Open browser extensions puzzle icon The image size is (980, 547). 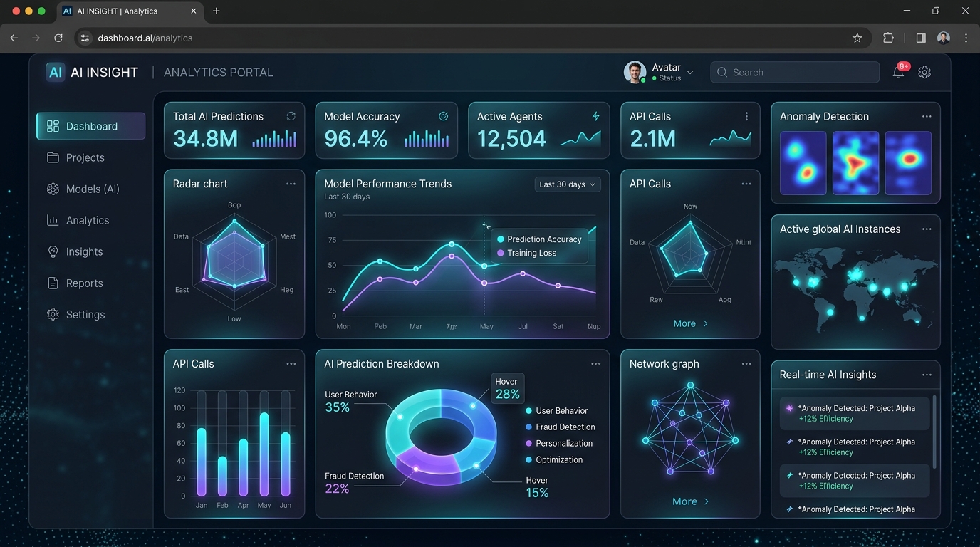[888, 38]
